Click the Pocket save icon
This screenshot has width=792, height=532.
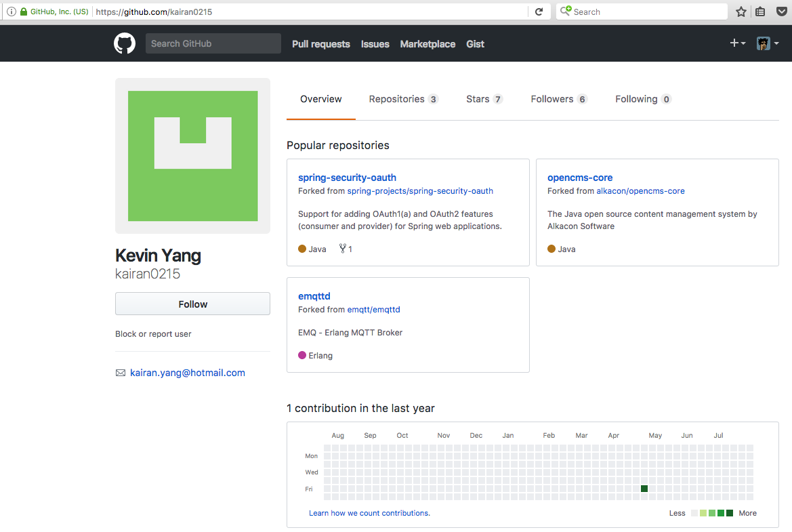pos(781,12)
